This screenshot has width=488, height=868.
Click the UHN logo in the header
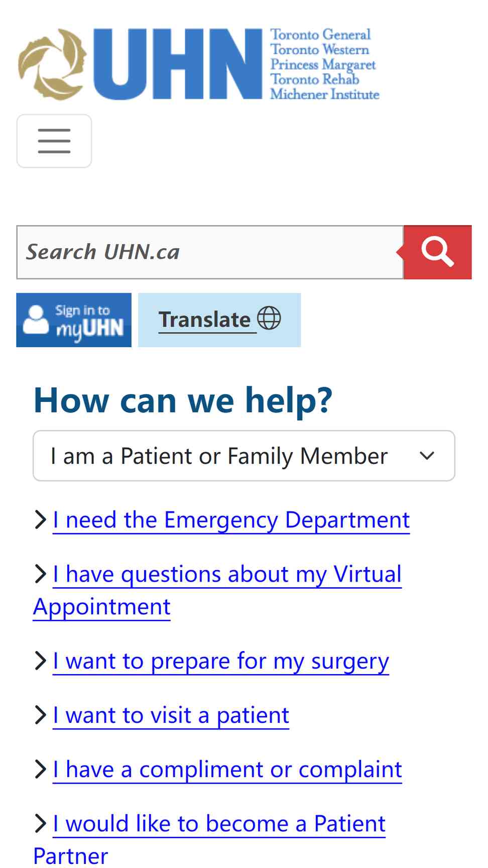[x=199, y=64]
